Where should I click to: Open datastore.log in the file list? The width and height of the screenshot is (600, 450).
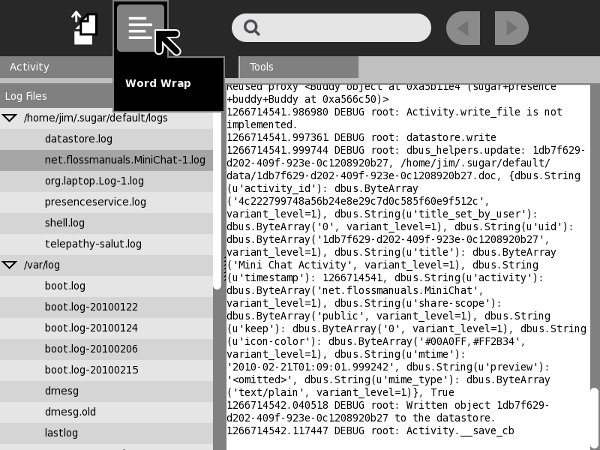pos(79,139)
